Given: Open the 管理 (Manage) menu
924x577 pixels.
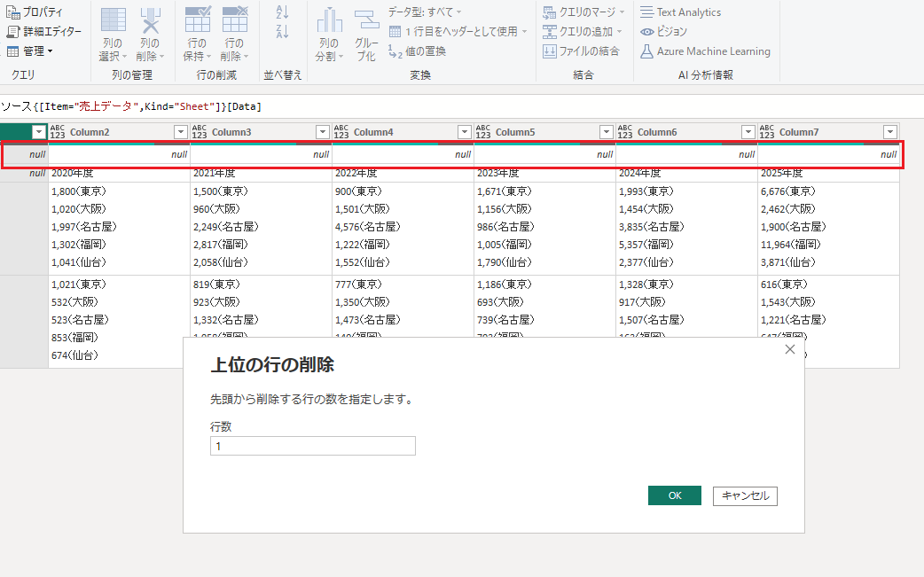Looking at the screenshot, I should [30, 51].
